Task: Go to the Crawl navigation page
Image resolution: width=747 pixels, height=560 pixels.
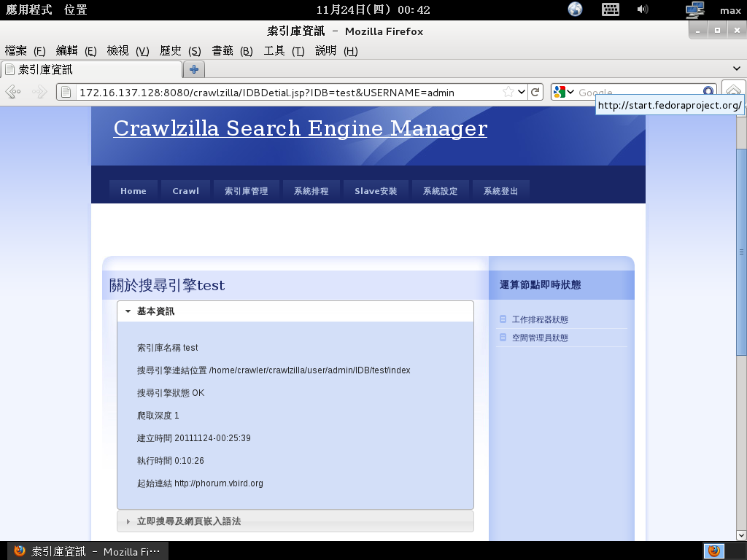Action: point(185,191)
